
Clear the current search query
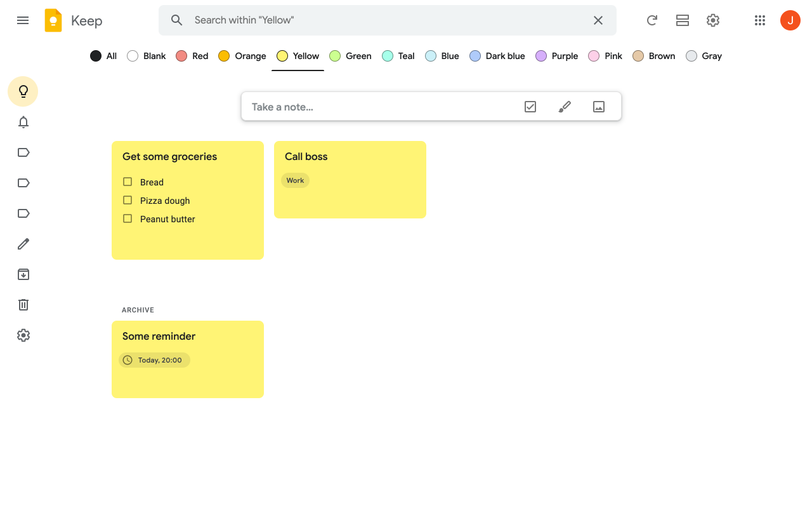tap(598, 20)
